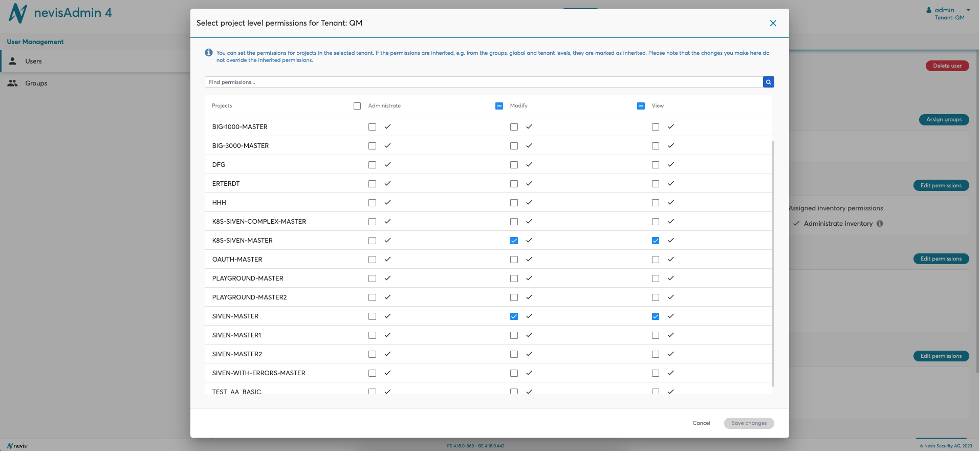The height and width of the screenshot is (451, 980).
Task: Click the admin user avatar icon
Action: pyautogui.click(x=929, y=10)
